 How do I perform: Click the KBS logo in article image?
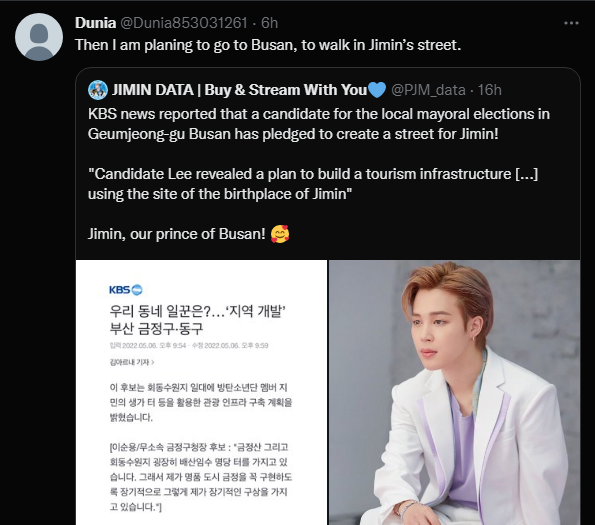(126, 290)
